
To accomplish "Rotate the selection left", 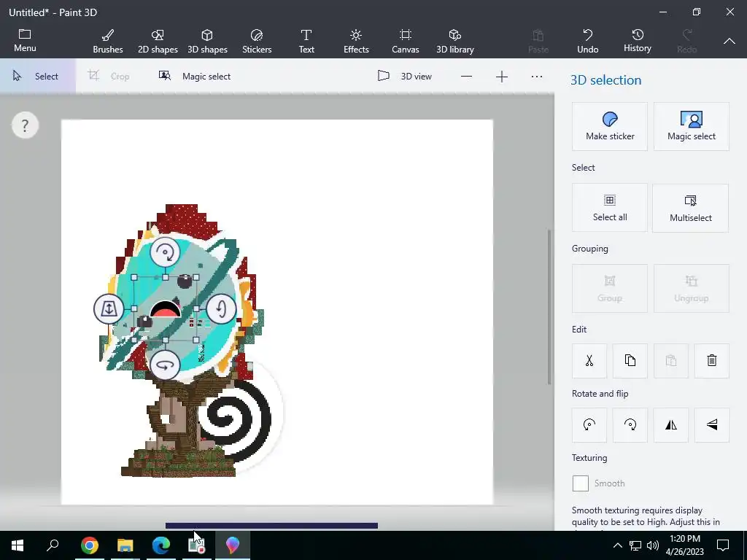I will [x=589, y=425].
